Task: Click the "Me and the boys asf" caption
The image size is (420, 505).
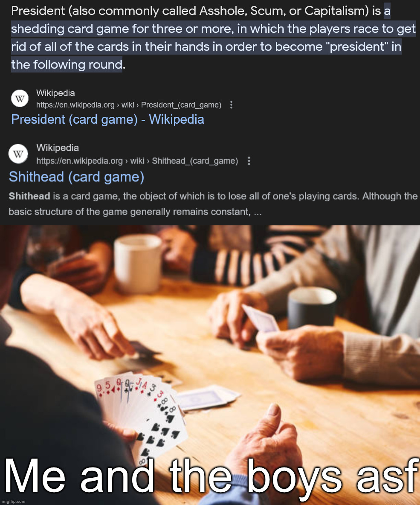Action: pyautogui.click(x=210, y=475)
